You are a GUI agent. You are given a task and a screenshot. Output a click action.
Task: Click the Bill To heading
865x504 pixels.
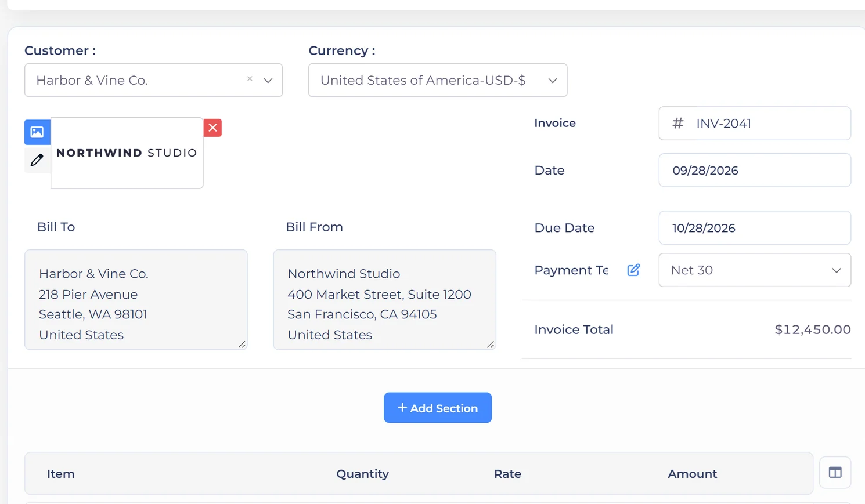[x=56, y=227]
